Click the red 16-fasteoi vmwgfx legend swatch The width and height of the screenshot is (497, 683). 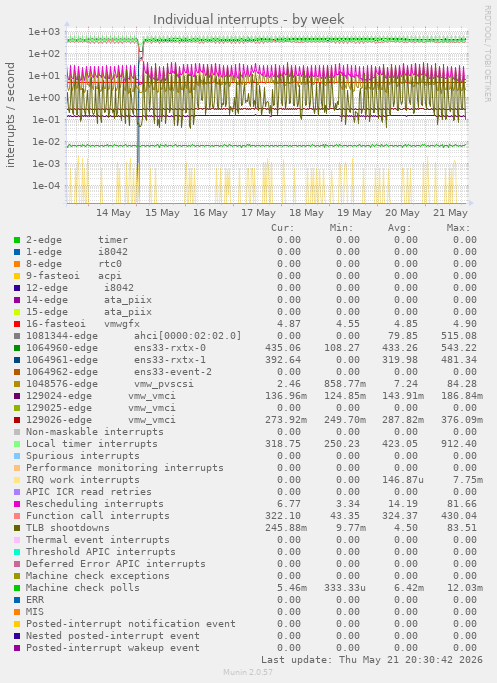17,324
